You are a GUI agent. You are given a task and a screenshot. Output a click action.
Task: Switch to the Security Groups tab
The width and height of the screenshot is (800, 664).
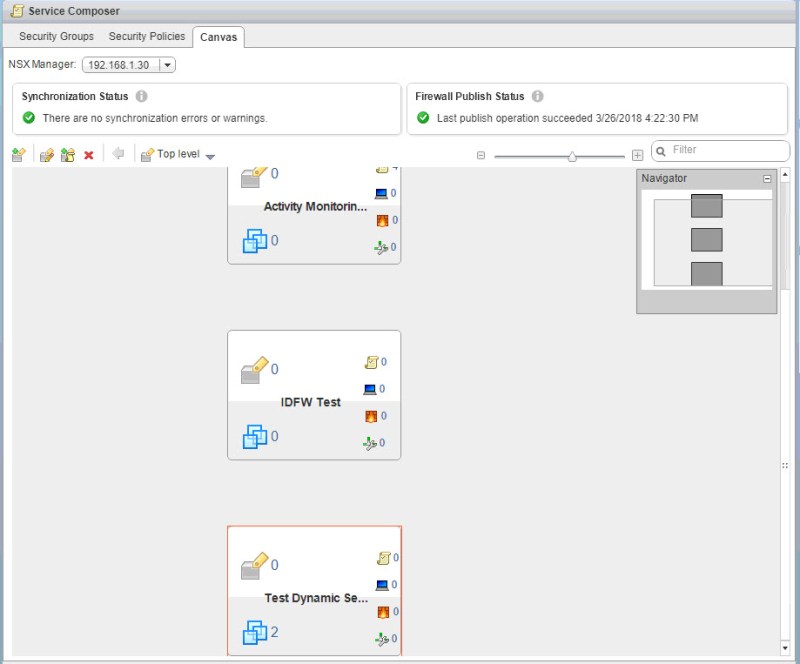pyautogui.click(x=56, y=37)
